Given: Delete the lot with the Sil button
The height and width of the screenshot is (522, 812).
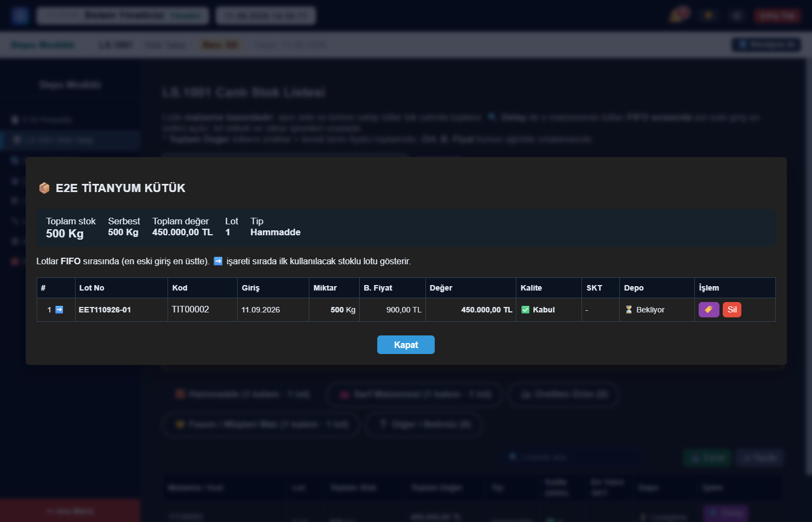Looking at the screenshot, I should pos(732,310).
